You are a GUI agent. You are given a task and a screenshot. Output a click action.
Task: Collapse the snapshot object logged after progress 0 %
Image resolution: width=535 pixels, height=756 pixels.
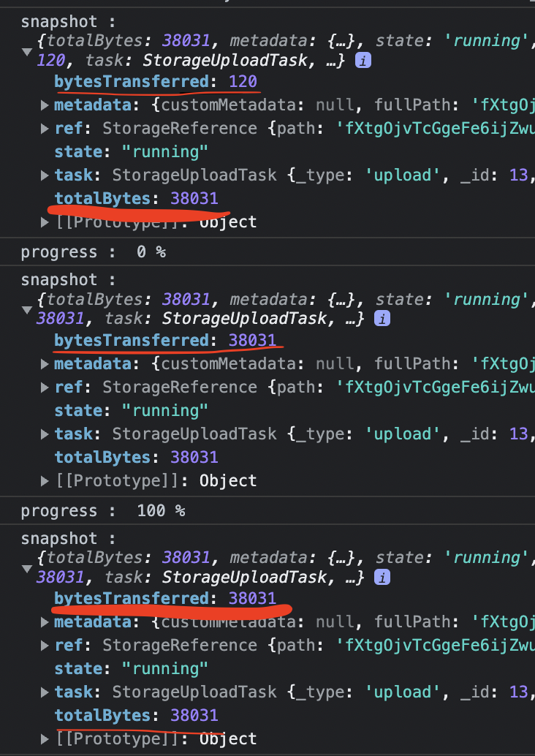click(27, 309)
